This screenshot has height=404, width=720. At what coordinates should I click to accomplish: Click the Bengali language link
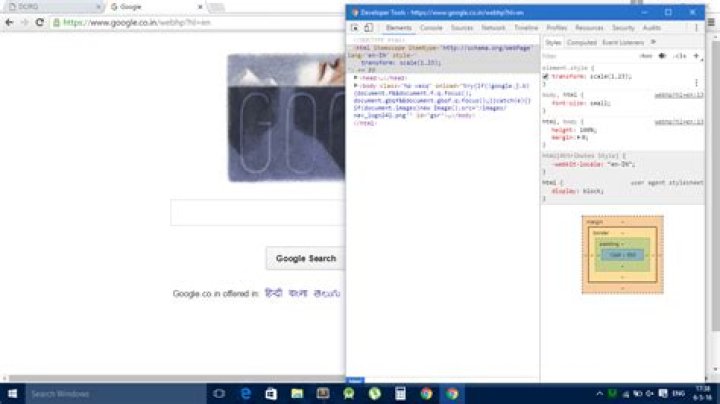pos(298,293)
